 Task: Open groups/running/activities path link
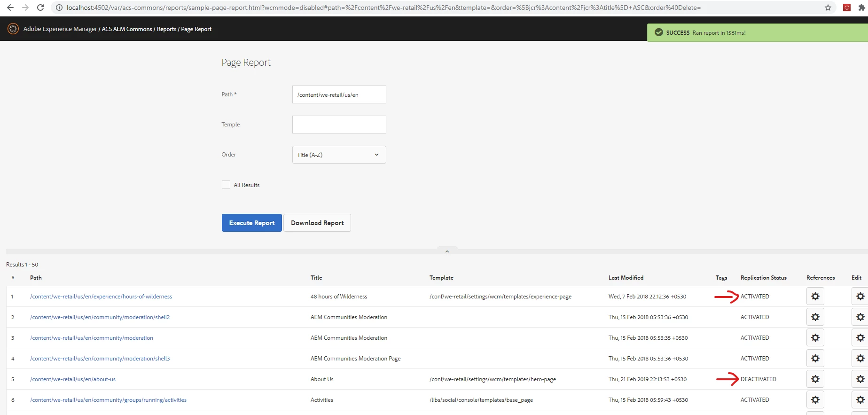point(108,400)
